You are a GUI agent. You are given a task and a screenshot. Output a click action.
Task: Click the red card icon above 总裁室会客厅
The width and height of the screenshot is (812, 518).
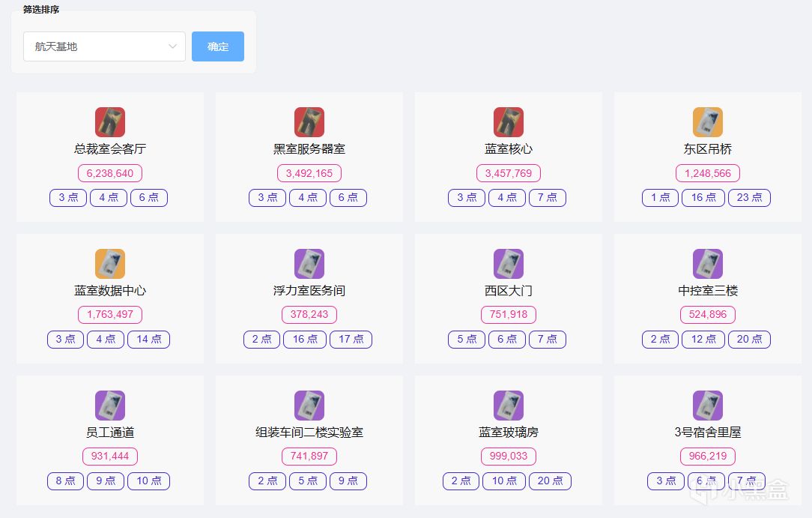pos(110,122)
